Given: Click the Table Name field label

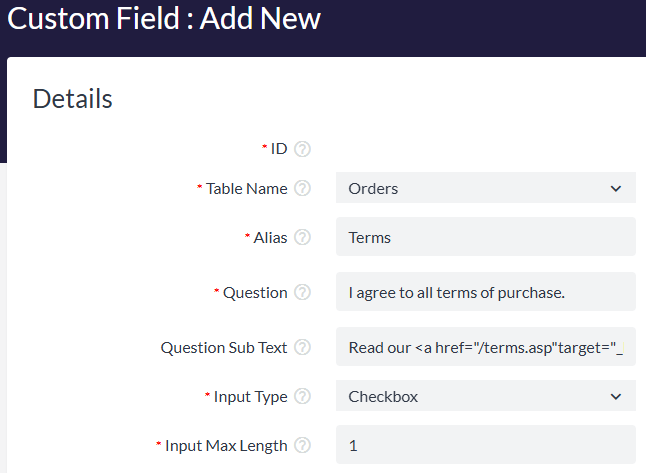Looking at the screenshot, I should point(246,188).
